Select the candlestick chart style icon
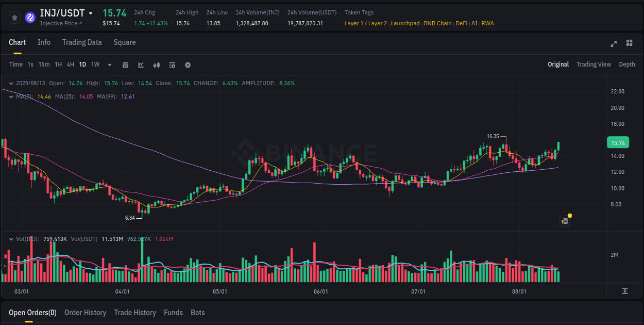 click(156, 64)
